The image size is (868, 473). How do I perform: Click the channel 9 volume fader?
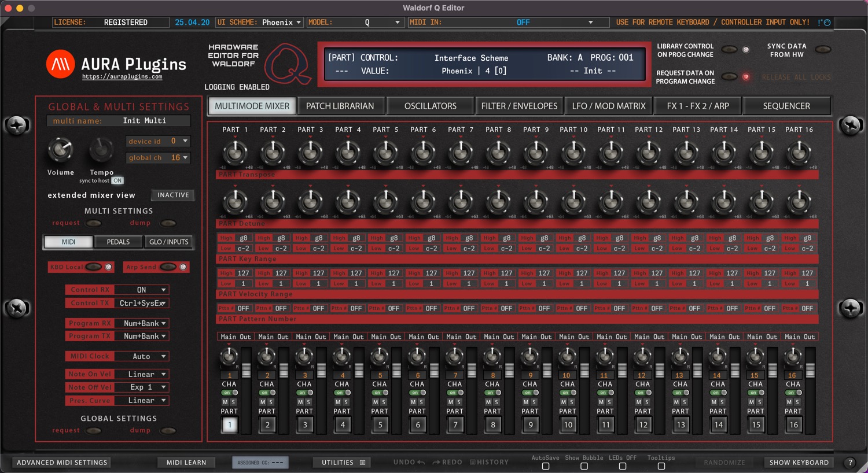[x=547, y=370]
